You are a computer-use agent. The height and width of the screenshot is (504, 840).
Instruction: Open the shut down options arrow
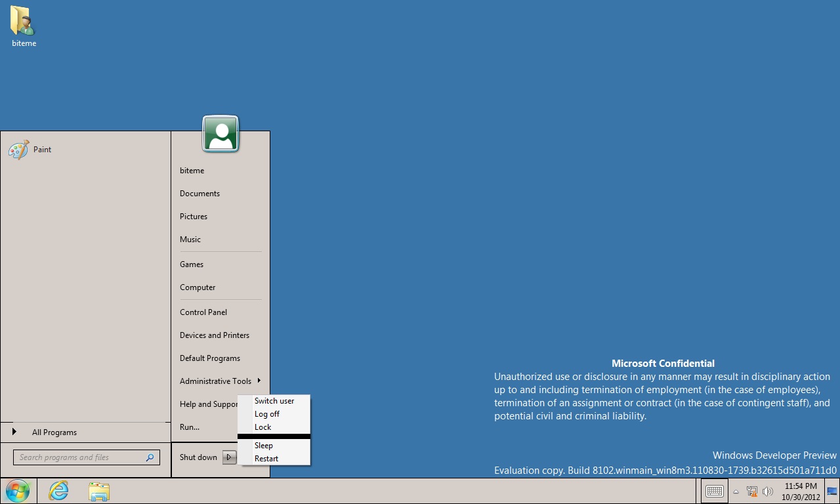(229, 457)
